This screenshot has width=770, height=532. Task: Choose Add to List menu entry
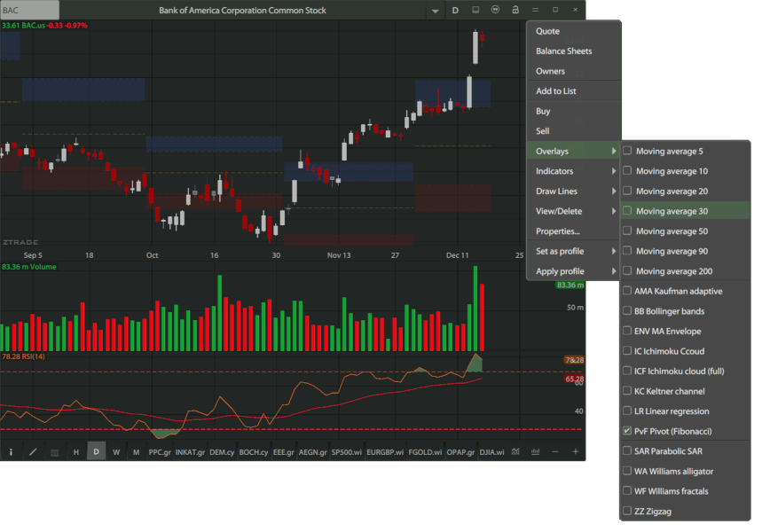[556, 91]
